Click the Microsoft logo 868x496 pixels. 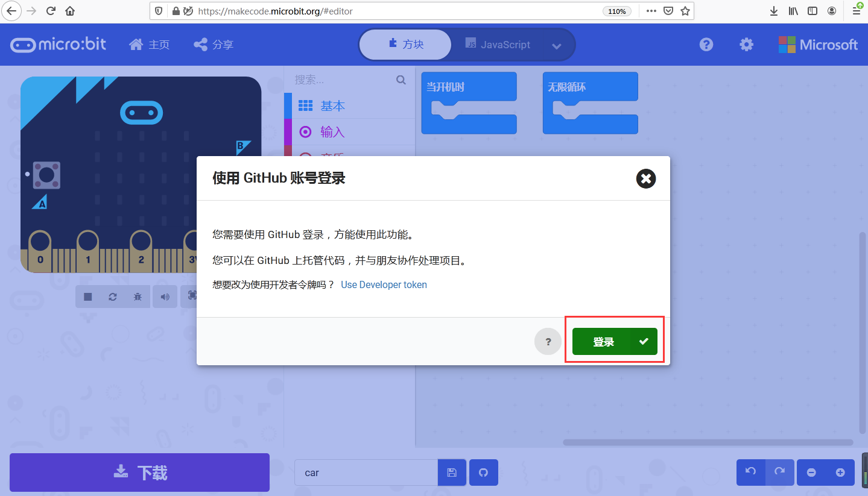tap(818, 44)
